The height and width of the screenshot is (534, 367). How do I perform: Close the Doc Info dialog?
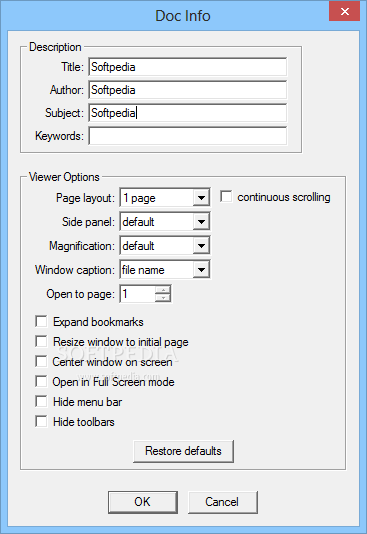345,12
